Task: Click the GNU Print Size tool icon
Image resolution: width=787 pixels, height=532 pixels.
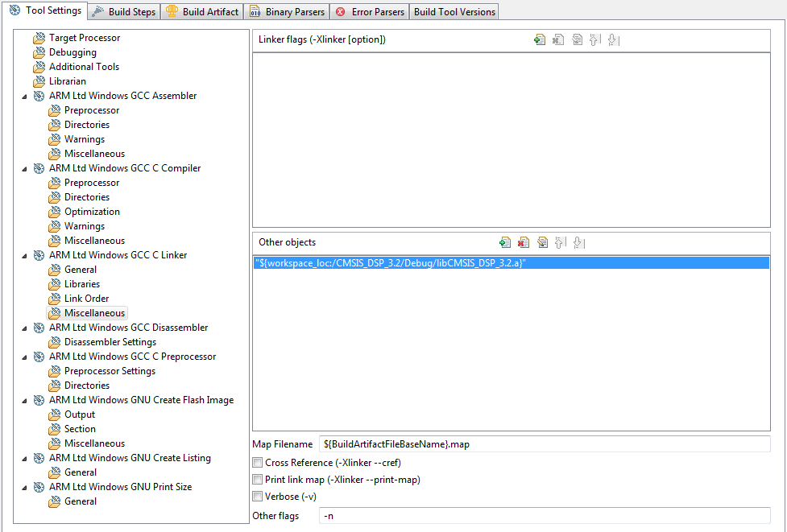Action: point(39,488)
